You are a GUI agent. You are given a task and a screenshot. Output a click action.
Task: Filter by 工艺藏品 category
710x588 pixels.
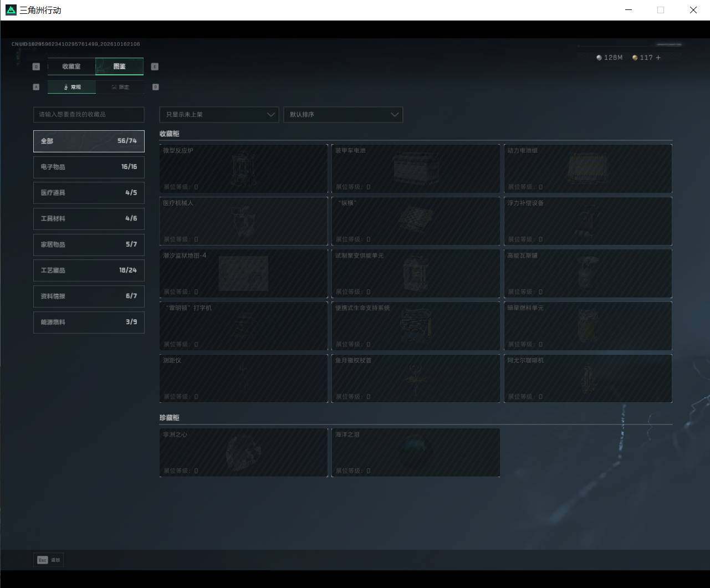click(89, 270)
